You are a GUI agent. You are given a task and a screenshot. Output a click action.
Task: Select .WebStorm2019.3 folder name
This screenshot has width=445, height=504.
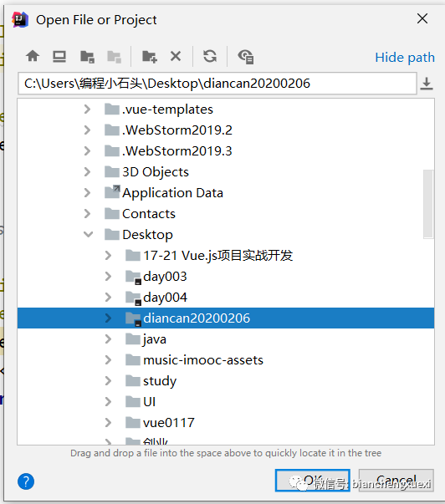(177, 151)
